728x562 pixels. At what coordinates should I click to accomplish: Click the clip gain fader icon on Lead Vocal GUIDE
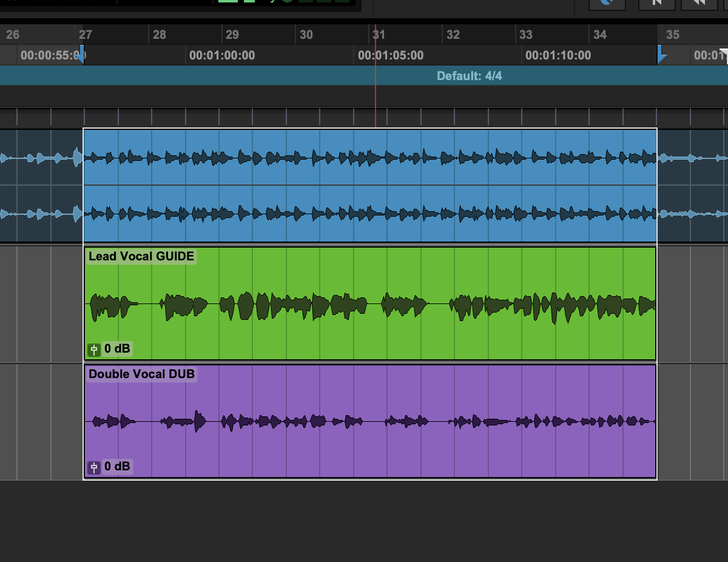94,349
